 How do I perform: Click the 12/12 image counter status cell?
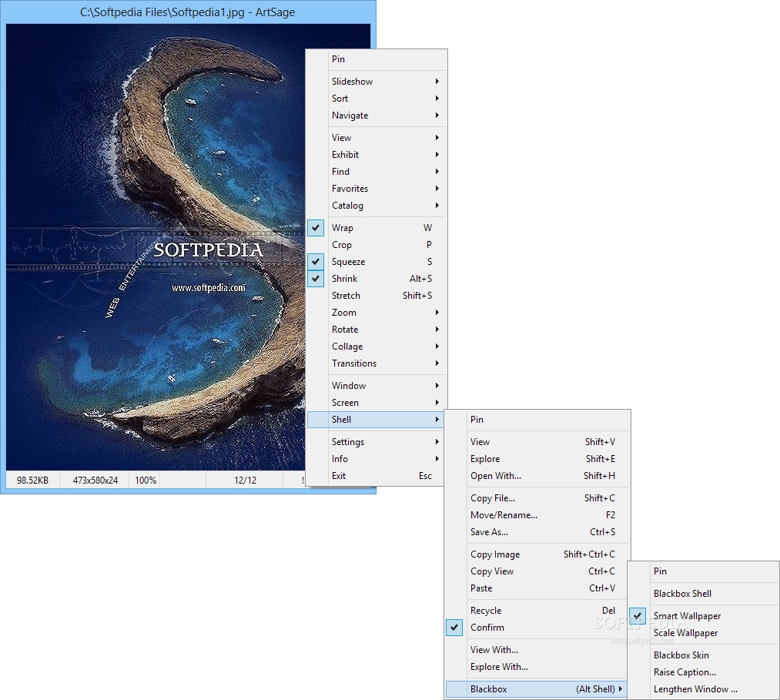246,480
